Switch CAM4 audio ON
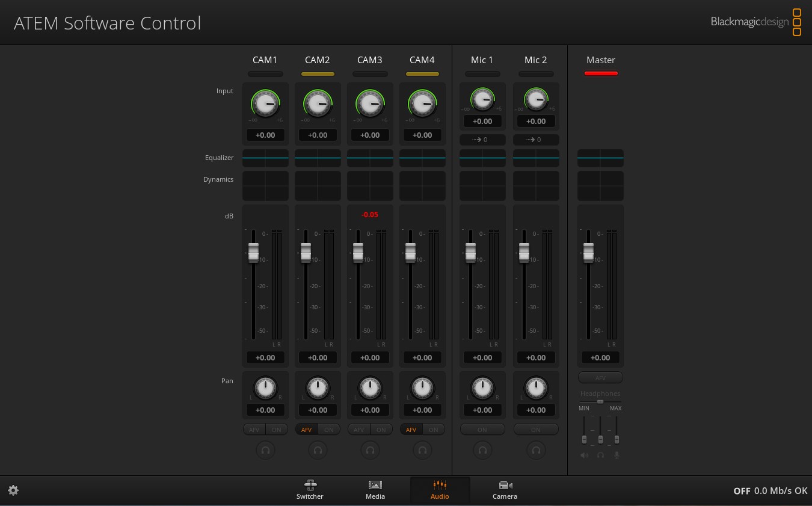This screenshot has height=506, width=812. (434, 430)
